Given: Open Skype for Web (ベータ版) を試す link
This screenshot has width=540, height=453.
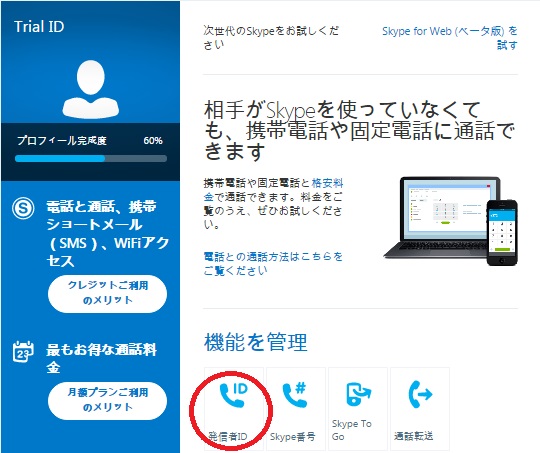Looking at the screenshot, I should pos(450,38).
